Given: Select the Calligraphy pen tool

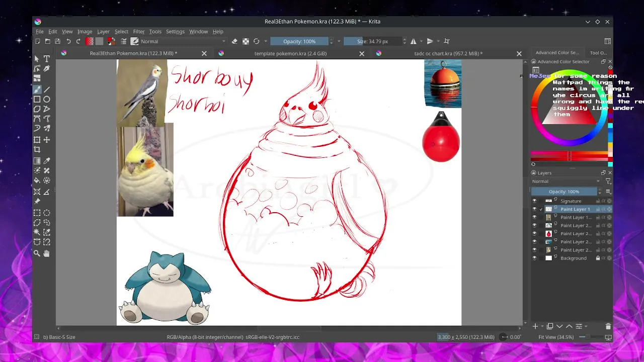Looking at the screenshot, I should (x=47, y=69).
